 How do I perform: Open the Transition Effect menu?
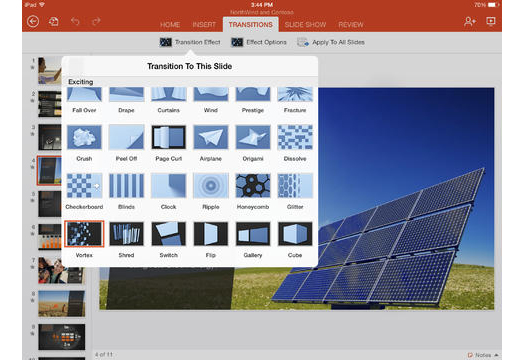pos(190,42)
